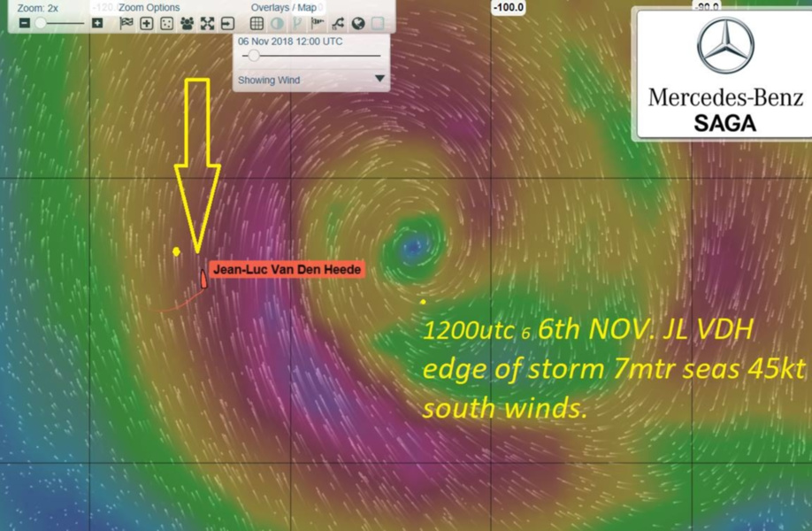Toggle the grid overlay icon
Viewport: 812px width, 531px height.
coord(257,23)
